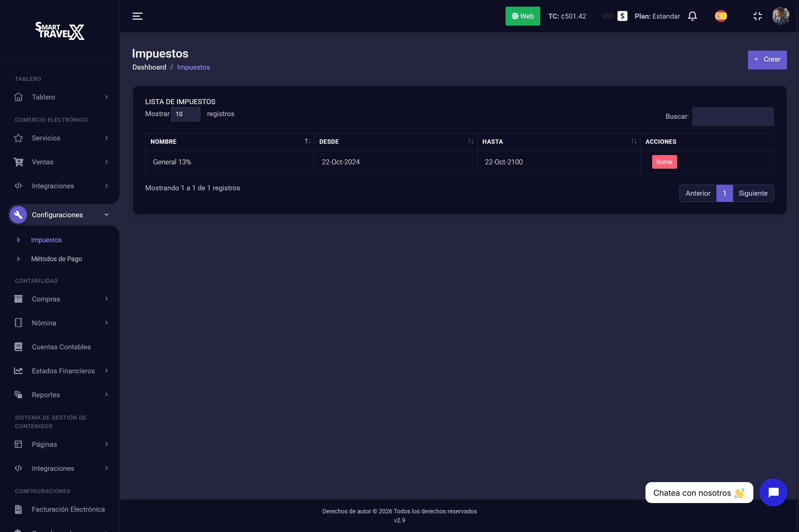799x532 pixels.
Task: Open the hamburger sidebar menu icon
Action: 137,16
